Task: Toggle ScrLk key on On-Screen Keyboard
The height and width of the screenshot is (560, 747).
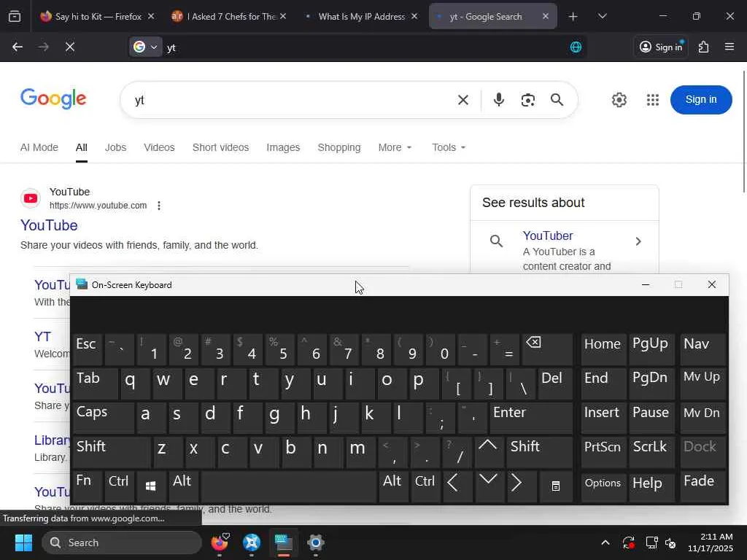Action: [x=651, y=452]
